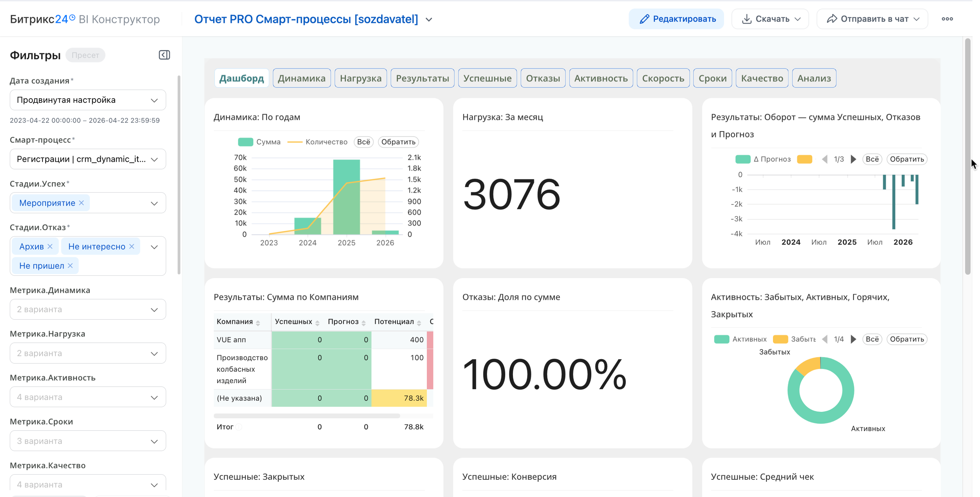This screenshot has width=980, height=497.
Task: Collapse the Фильтры sidebar panel icon
Action: pyautogui.click(x=164, y=55)
